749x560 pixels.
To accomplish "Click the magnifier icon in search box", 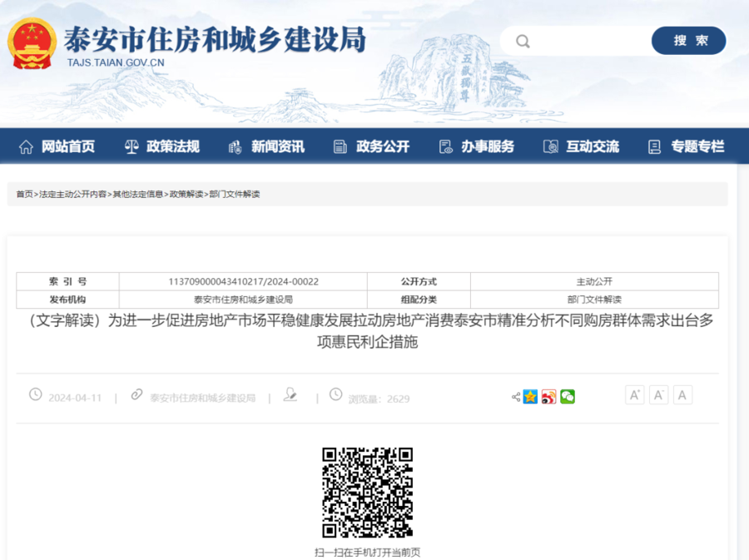I will [523, 42].
